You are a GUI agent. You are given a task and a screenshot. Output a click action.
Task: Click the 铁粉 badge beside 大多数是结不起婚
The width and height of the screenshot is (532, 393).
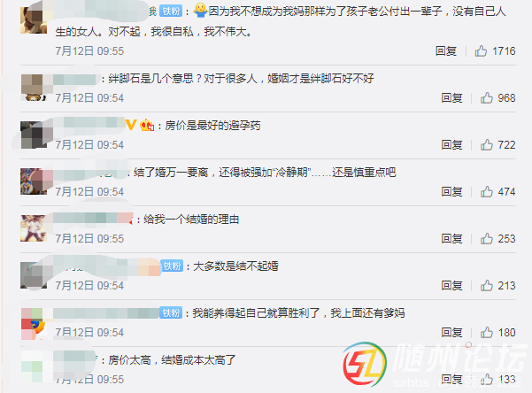(x=172, y=266)
